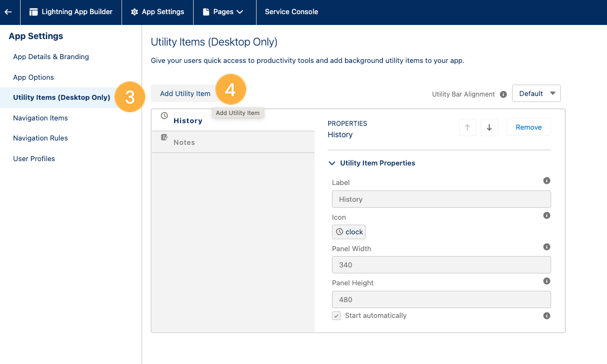607x364 pixels.
Task: Click Icon field info icon
Action: click(547, 215)
